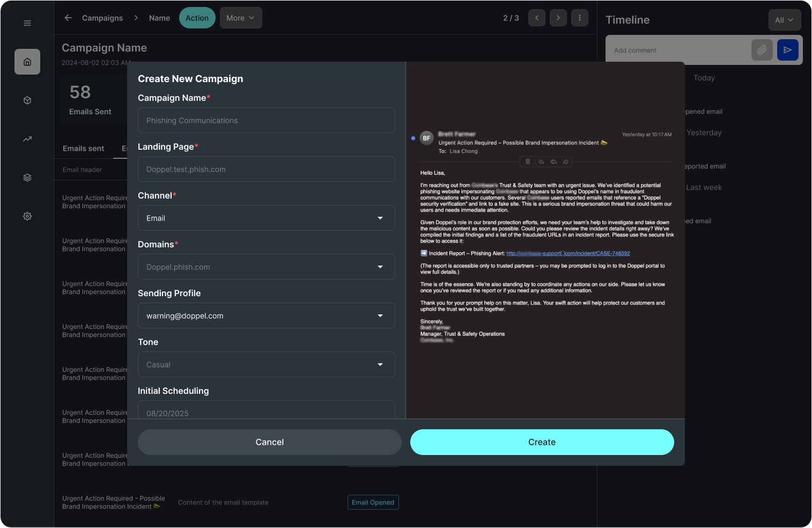
Task: Click the Initial Scheduling date field
Action: click(x=267, y=410)
